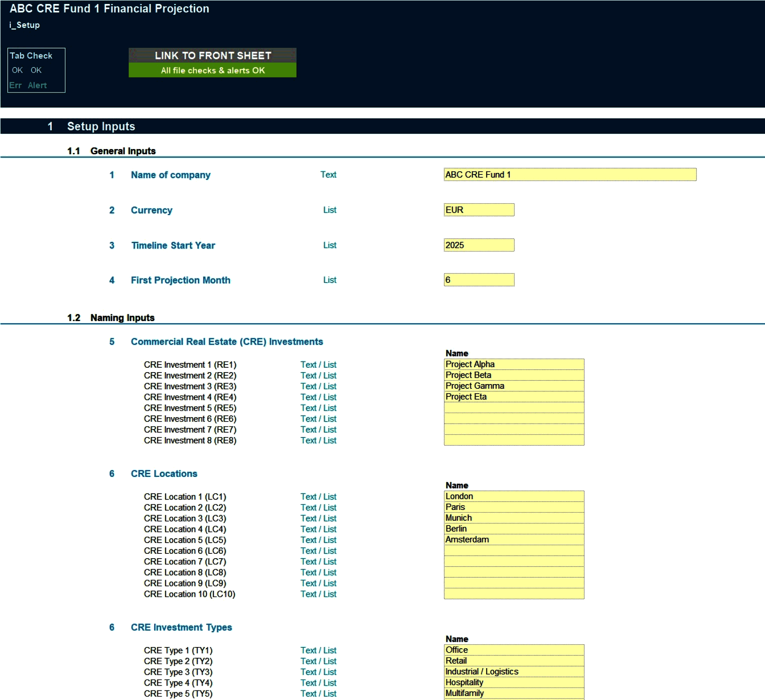
Task: Select the Project Beta name cell
Action: pyautogui.click(x=514, y=375)
